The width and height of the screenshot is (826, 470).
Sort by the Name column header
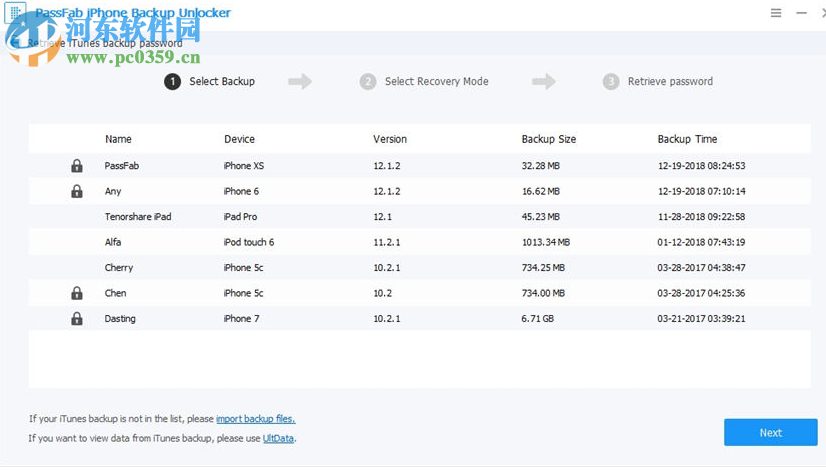coord(118,139)
